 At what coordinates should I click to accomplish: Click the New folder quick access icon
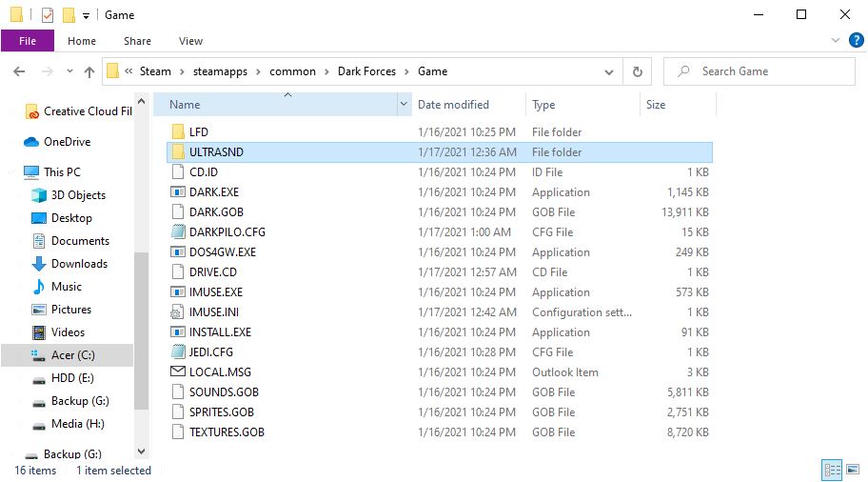(69, 15)
